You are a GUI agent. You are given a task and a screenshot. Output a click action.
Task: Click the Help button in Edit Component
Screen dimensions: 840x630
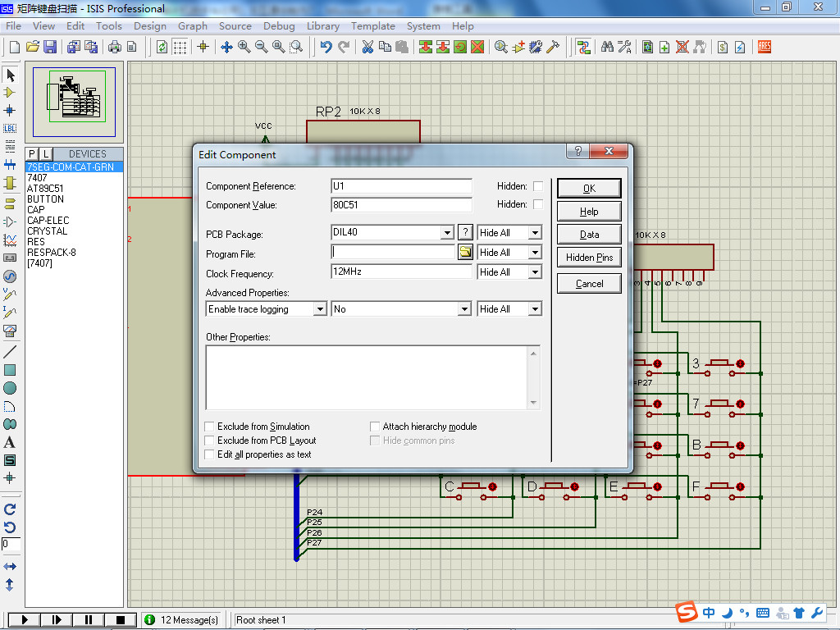point(589,212)
